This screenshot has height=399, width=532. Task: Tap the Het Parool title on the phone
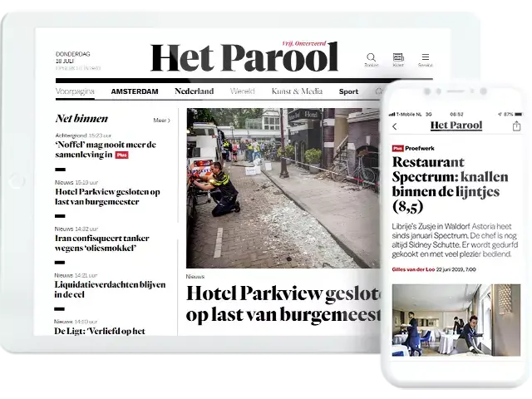(x=456, y=126)
